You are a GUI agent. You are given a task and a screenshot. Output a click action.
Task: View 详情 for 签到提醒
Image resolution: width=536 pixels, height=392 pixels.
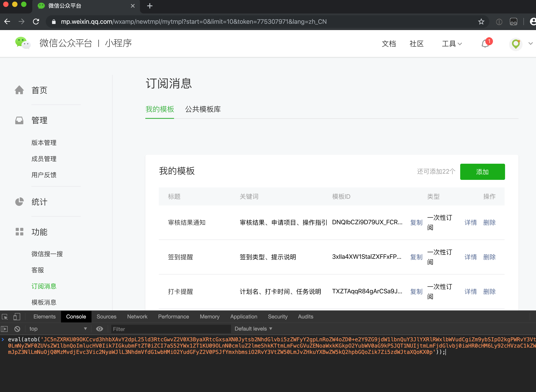tap(471, 257)
